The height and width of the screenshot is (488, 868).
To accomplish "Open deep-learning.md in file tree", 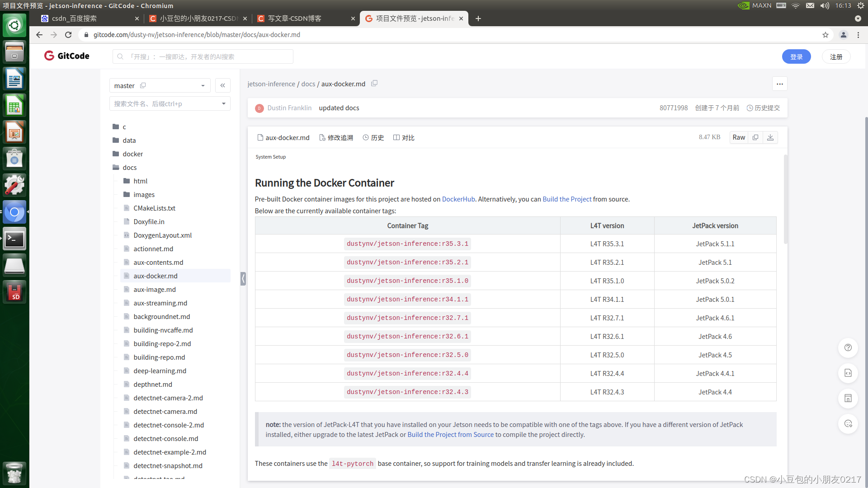I will (160, 371).
